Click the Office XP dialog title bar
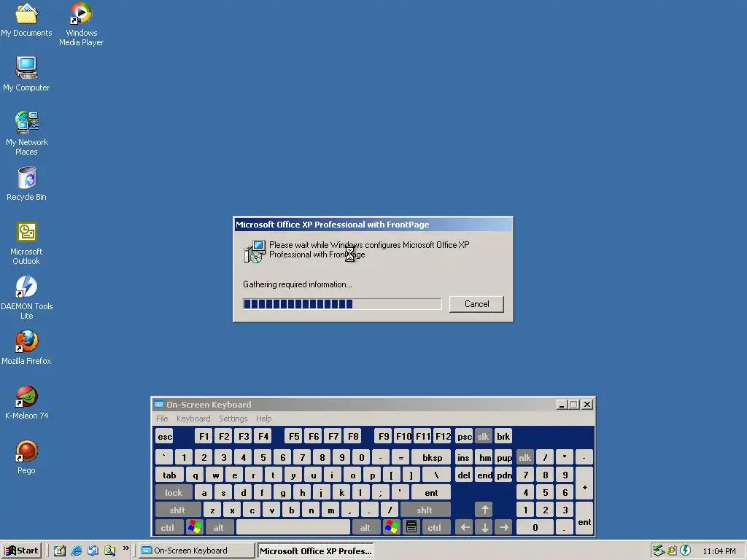Screen dimensions: 747x560 373,225
